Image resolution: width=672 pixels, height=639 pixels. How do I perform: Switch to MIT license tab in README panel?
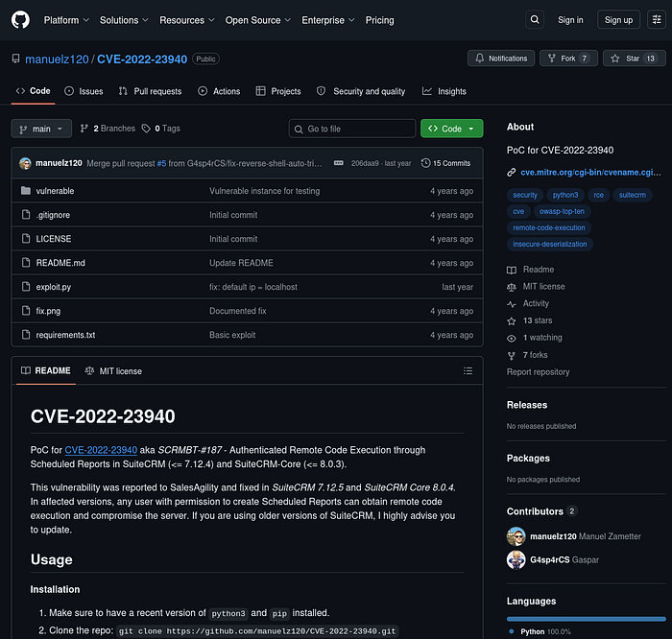pyautogui.click(x=113, y=371)
